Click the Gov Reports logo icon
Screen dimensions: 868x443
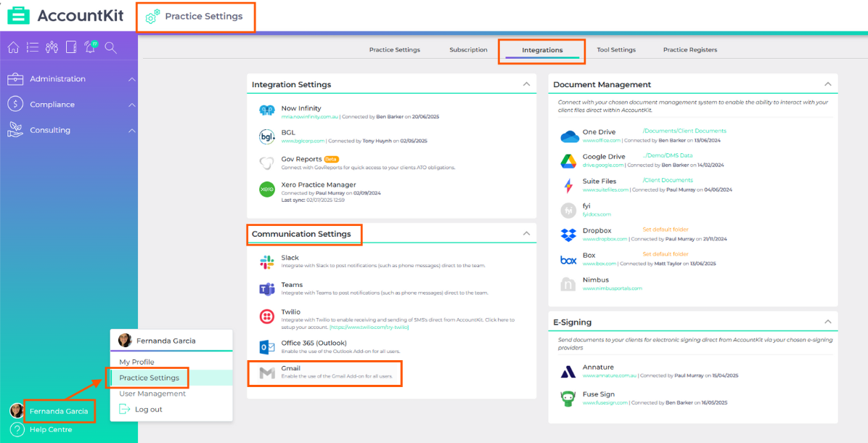(267, 163)
